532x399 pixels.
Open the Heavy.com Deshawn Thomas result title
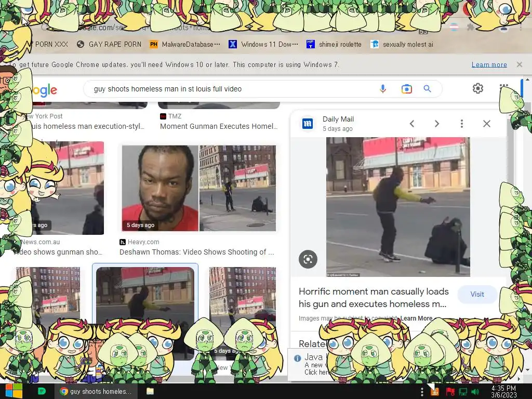(197, 252)
